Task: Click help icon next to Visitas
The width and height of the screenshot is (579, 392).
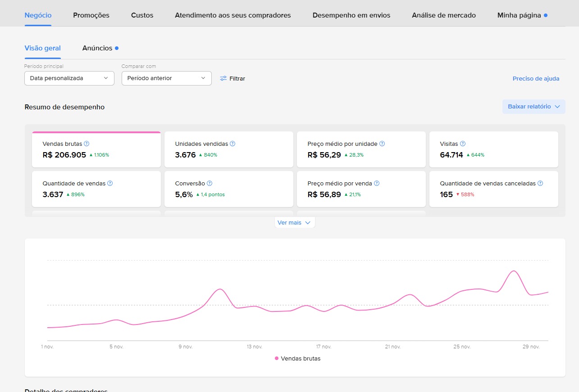Action: pyautogui.click(x=463, y=144)
